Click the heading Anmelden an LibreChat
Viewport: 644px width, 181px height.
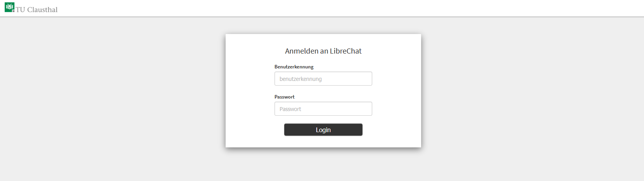point(323,51)
